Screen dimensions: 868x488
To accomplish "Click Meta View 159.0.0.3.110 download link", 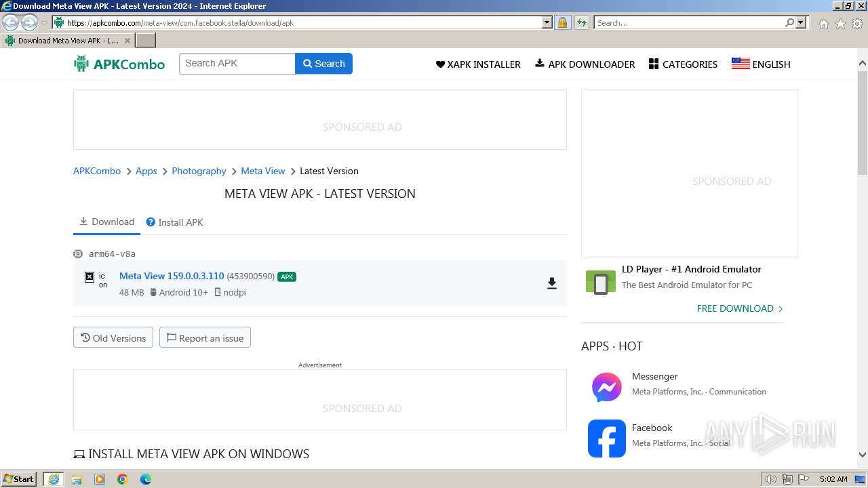I will [172, 276].
